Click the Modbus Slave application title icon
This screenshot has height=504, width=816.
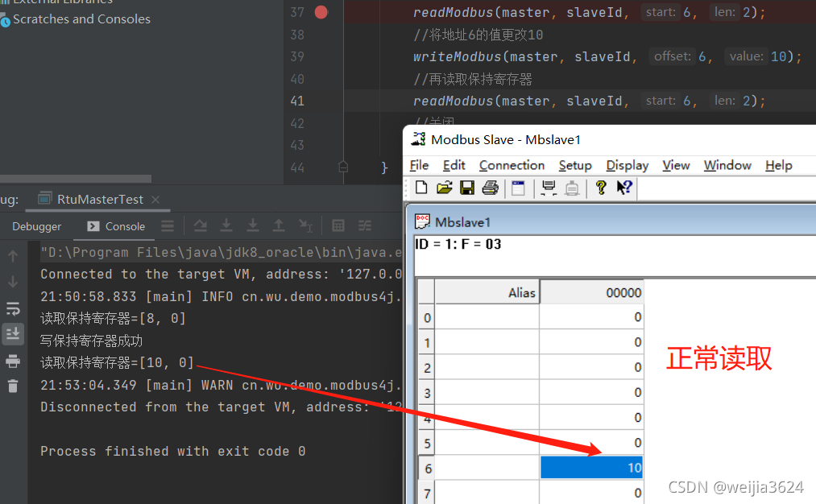[418, 139]
